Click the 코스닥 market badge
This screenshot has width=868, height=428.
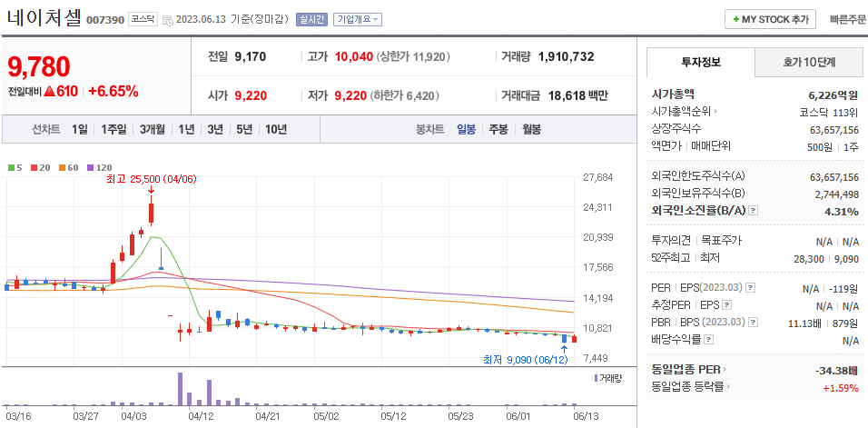143,20
